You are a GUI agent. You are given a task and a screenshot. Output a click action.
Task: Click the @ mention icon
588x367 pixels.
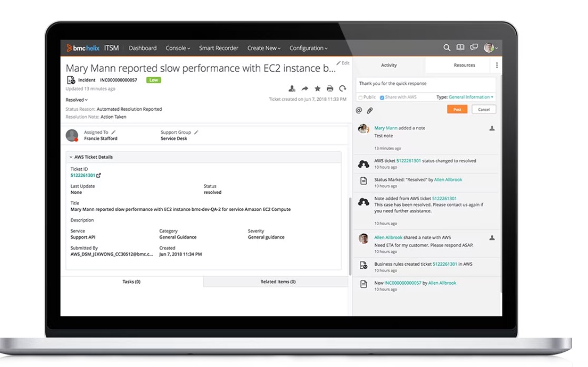click(x=359, y=110)
